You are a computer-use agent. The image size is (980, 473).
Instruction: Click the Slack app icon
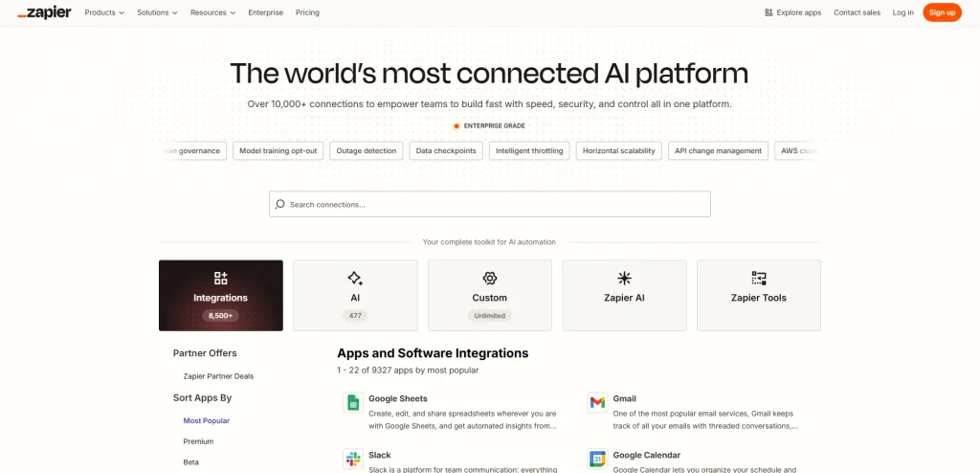point(353,460)
